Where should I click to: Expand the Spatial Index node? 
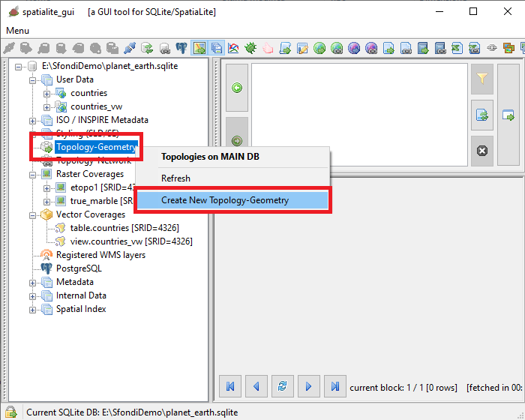[x=32, y=310]
